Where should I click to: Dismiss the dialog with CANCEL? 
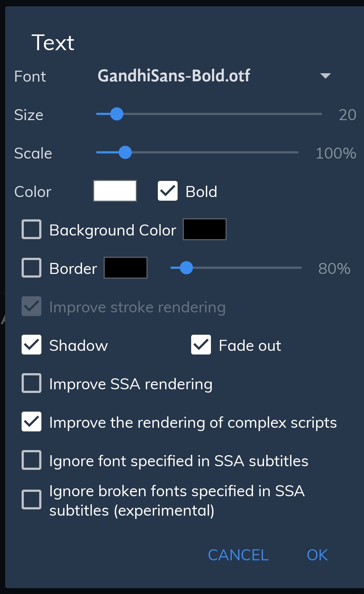(238, 555)
